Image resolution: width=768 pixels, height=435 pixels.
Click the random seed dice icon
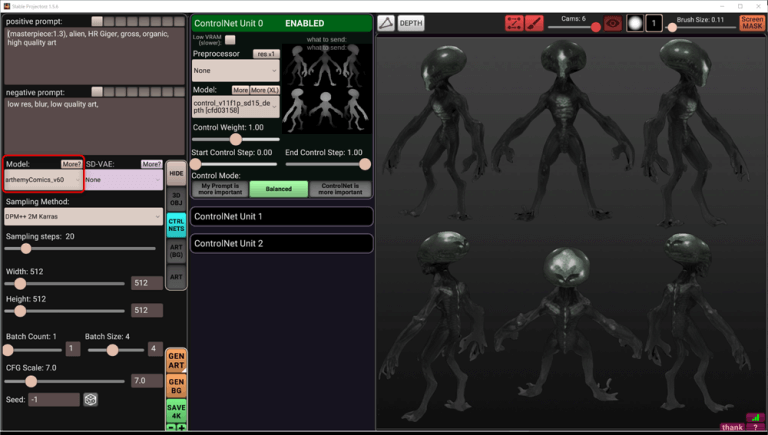click(x=90, y=400)
